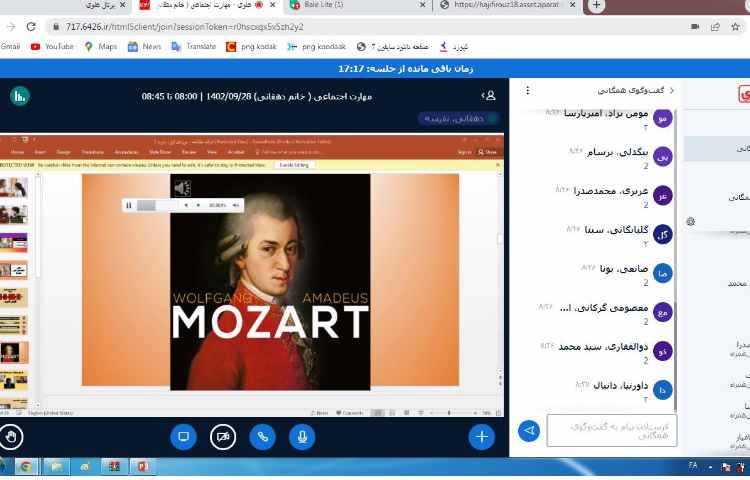
Task: Open File Explorer from the taskbar
Action: coord(56,466)
